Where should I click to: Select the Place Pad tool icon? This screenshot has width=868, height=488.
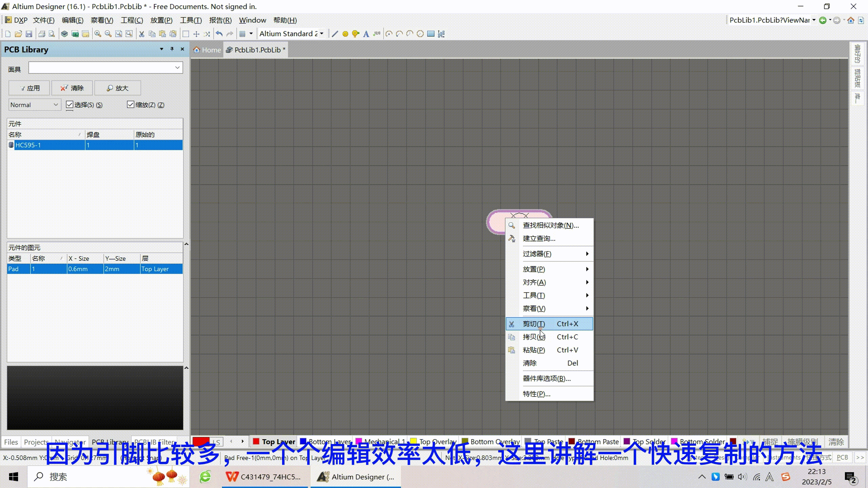(x=345, y=34)
